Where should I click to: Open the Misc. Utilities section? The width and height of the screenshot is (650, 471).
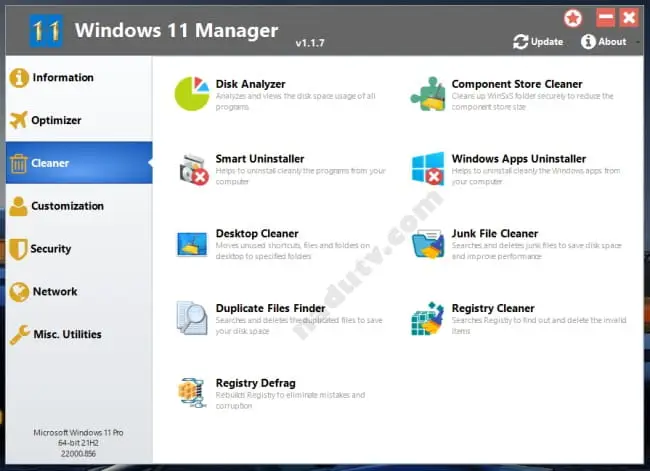pos(68,334)
